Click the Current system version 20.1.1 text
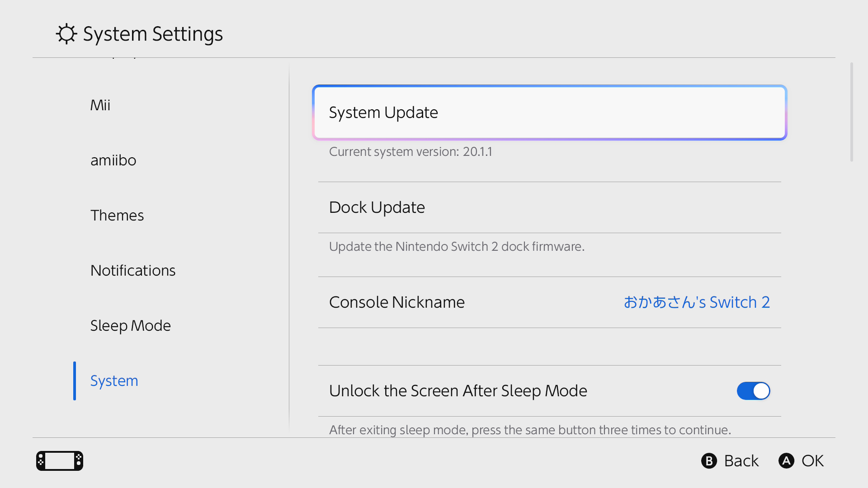868x488 pixels. tap(410, 152)
